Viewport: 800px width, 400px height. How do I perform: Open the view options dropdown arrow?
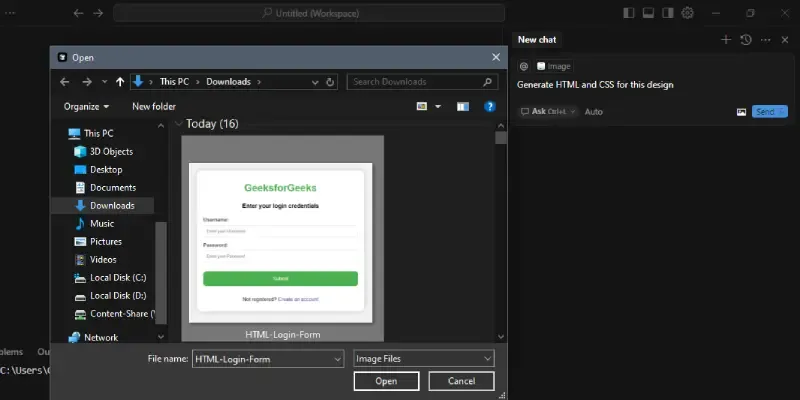coord(438,107)
